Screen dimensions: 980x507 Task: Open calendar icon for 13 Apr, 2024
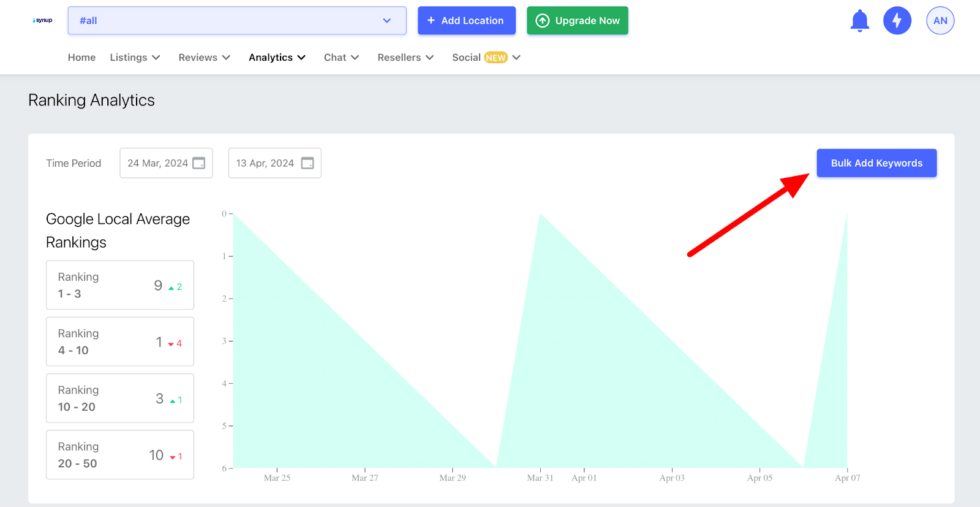click(307, 163)
